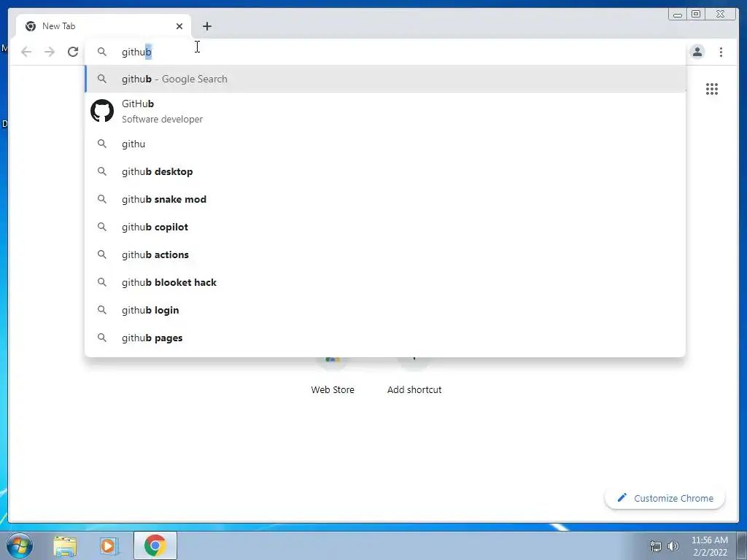Click the forward navigation arrow

point(50,52)
